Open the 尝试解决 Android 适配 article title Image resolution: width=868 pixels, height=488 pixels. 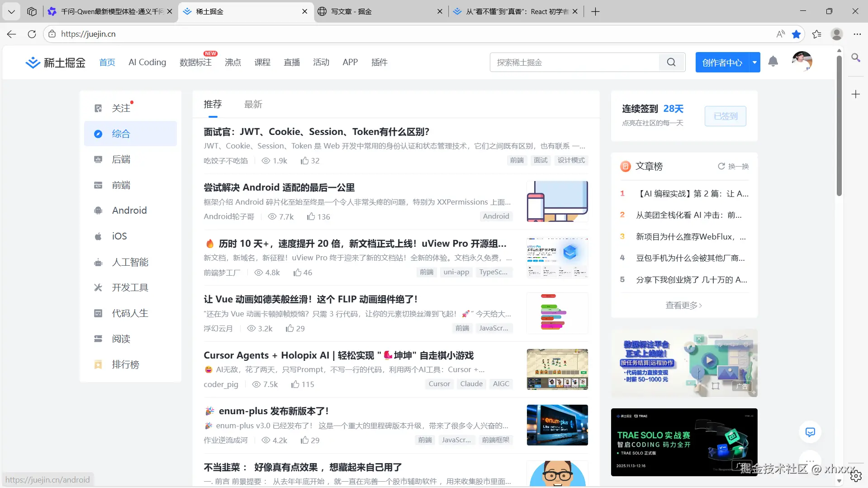(x=279, y=187)
